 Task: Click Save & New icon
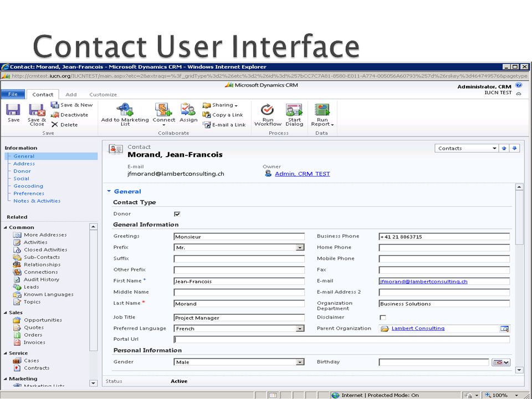(55, 105)
